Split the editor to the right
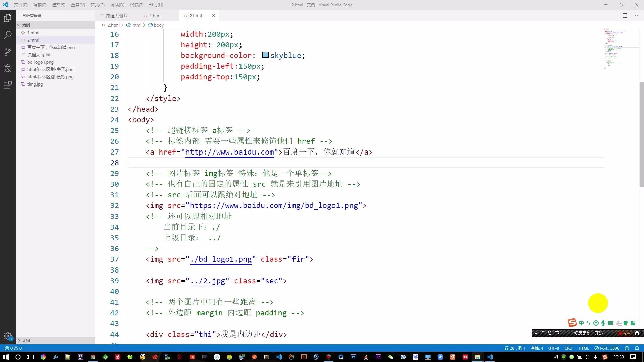Viewport: 644px width, 362px height. pyautogui.click(x=625, y=16)
